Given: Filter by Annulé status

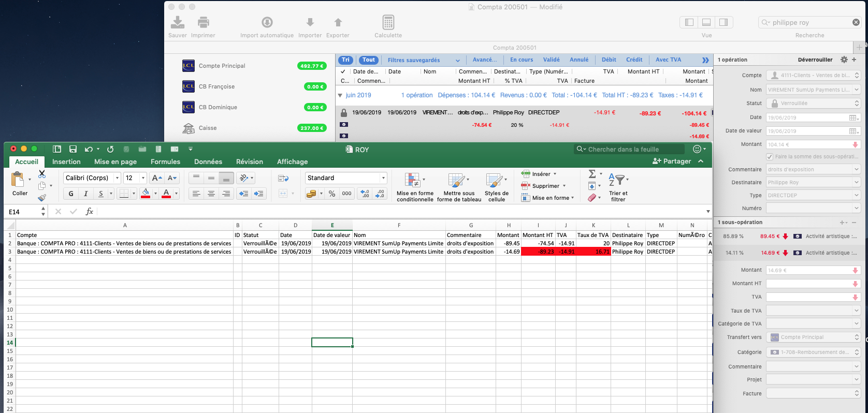Looking at the screenshot, I should click(x=579, y=60).
